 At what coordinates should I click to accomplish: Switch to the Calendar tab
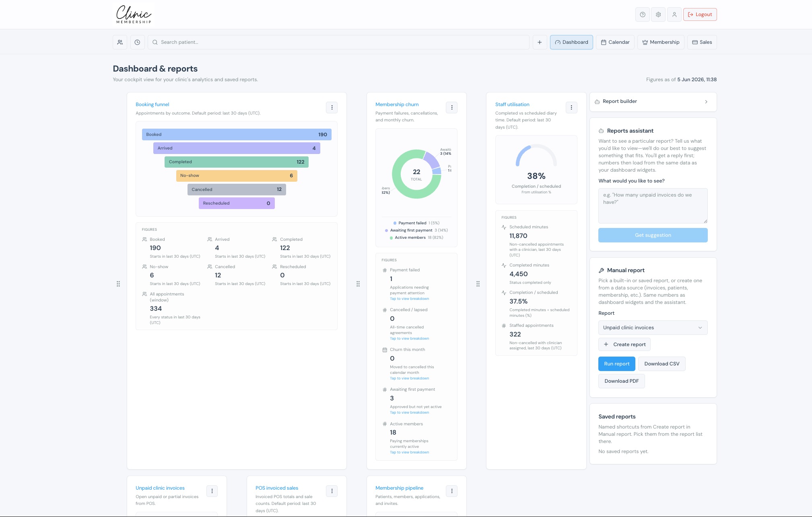(615, 42)
